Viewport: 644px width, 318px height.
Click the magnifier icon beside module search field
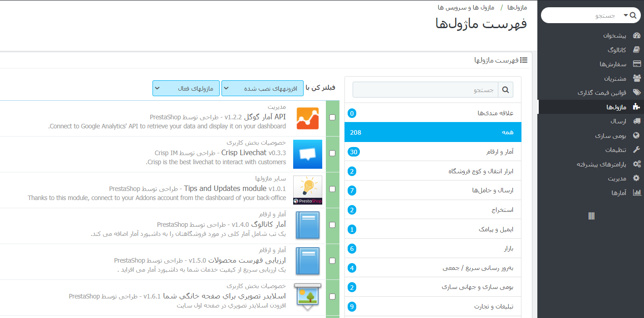(x=506, y=90)
